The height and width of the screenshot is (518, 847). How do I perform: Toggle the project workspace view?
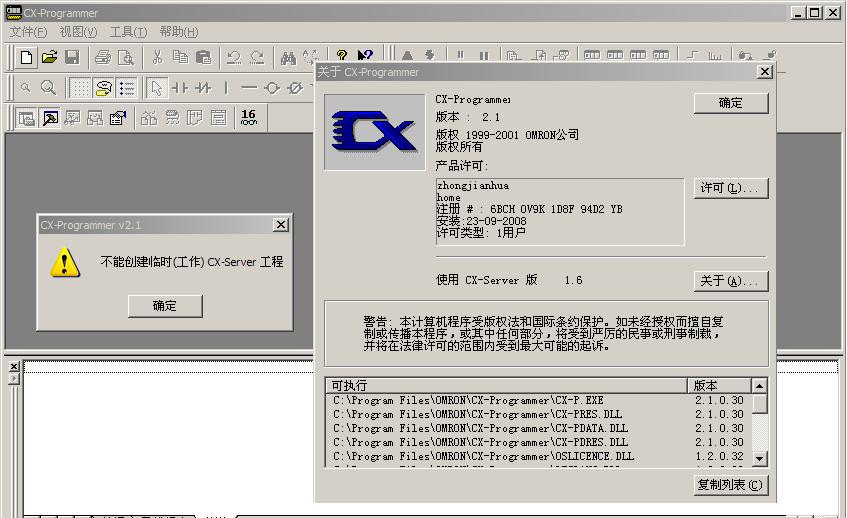coord(27,118)
